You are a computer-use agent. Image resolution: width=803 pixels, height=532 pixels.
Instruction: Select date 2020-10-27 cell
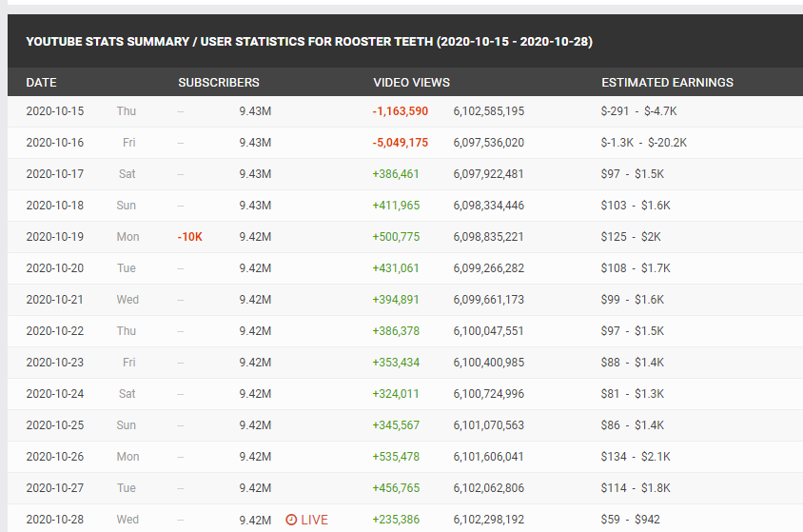tap(55, 488)
